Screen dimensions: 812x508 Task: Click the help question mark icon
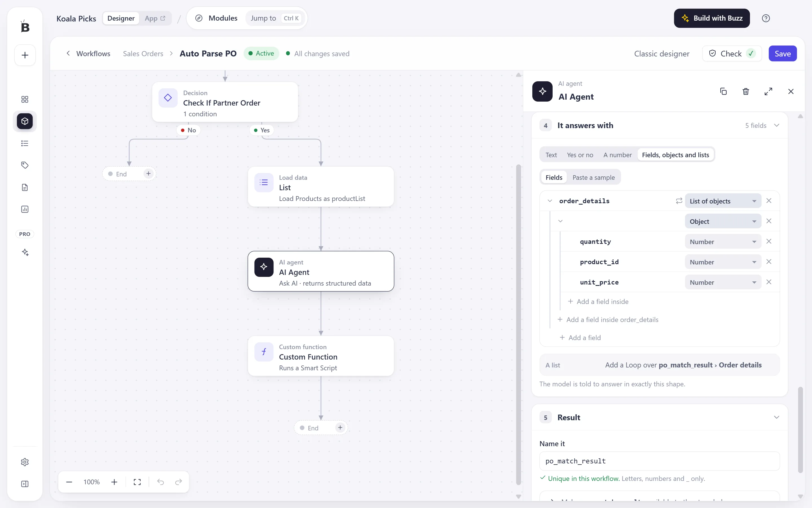point(766,18)
